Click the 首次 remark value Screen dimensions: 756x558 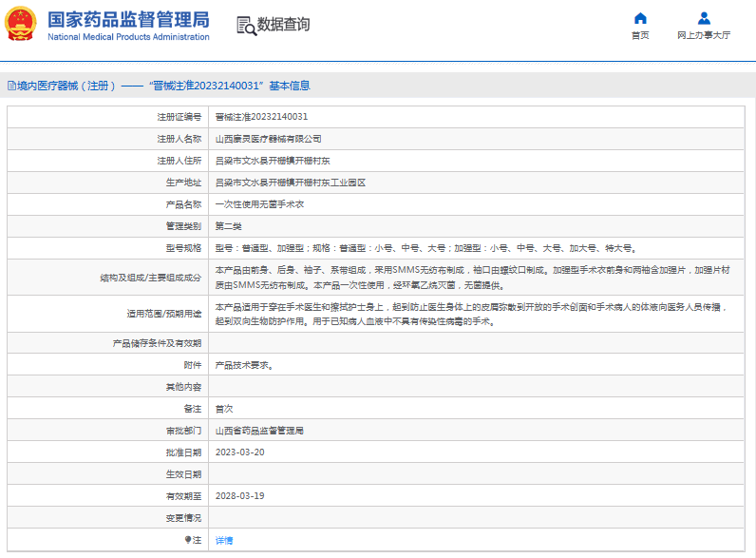point(224,409)
